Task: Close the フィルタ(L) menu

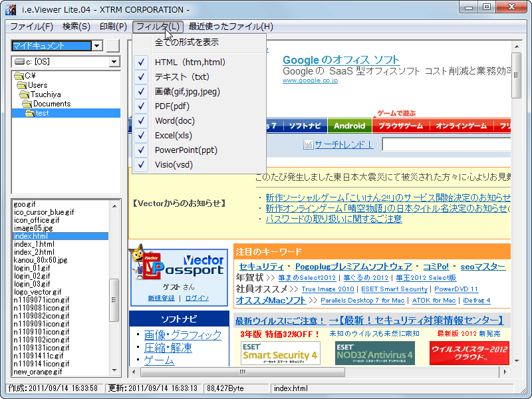Action: point(158,27)
